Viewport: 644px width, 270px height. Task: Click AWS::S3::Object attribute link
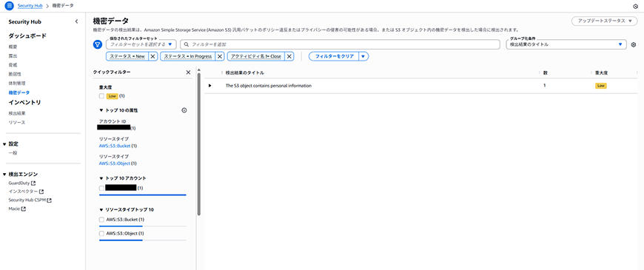click(x=115, y=163)
